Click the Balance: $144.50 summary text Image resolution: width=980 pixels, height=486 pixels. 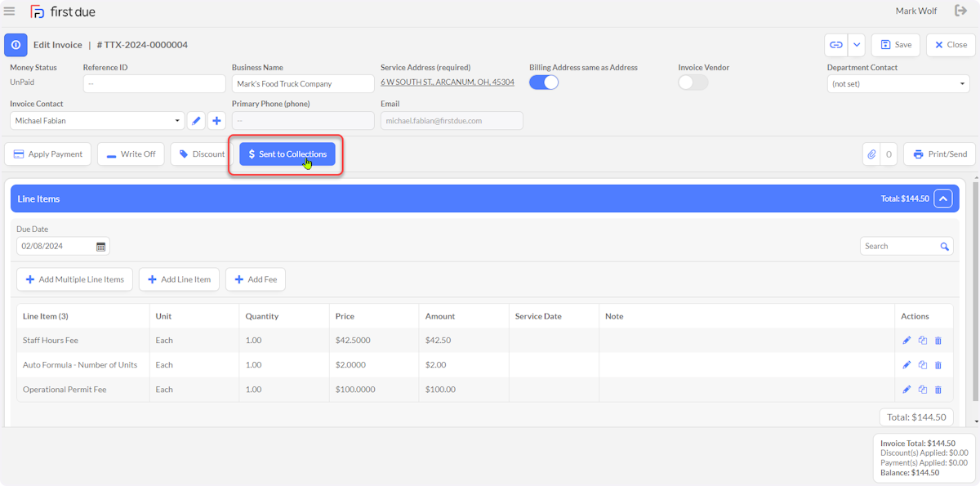[x=910, y=473]
